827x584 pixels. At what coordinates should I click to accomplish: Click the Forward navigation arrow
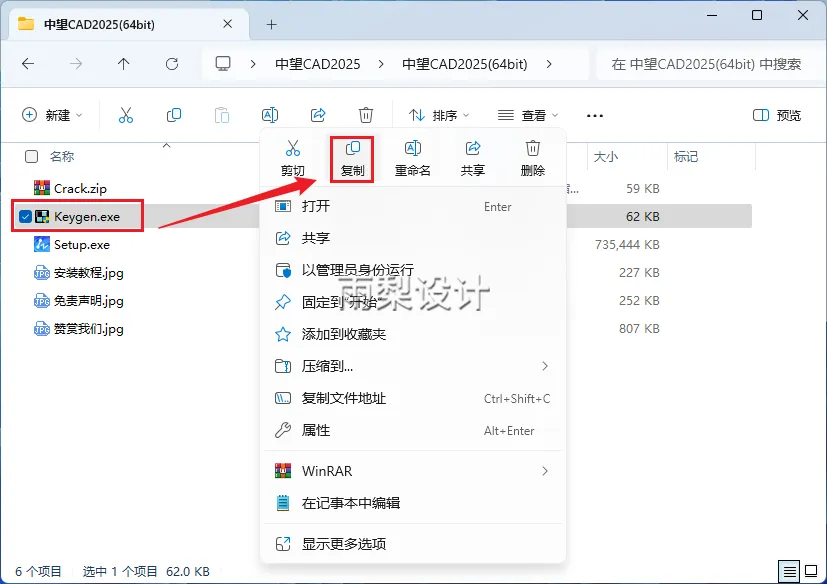pyautogui.click(x=76, y=64)
